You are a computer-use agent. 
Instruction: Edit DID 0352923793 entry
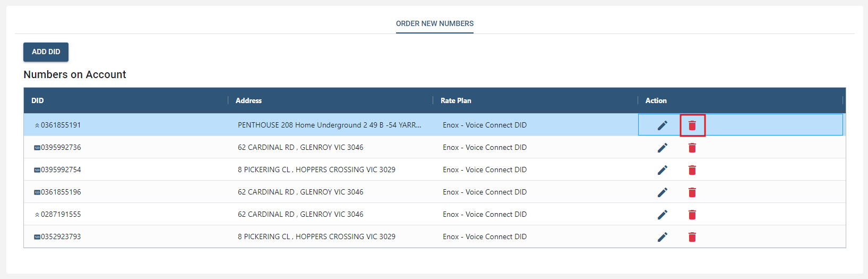pos(662,237)
